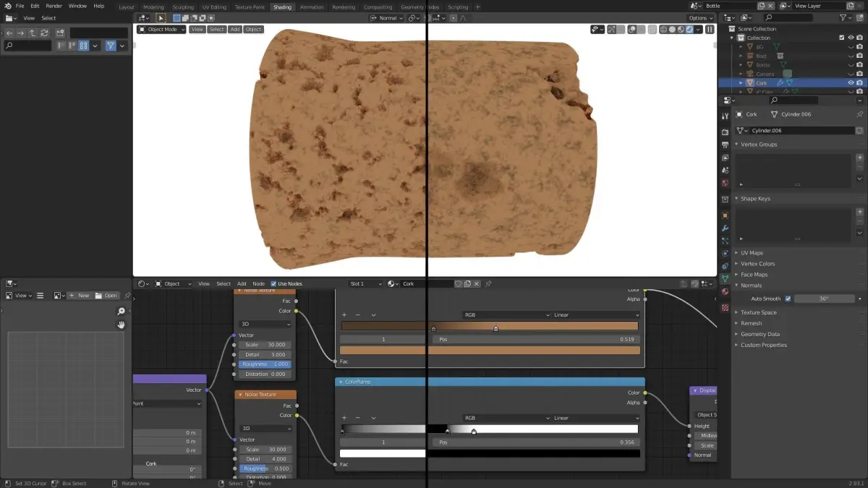Image resolution: width=868 pixels, height=488 pixels.
Task: Open the node editor Add menu
Action: pyautogui.click(x=242, y=283)
